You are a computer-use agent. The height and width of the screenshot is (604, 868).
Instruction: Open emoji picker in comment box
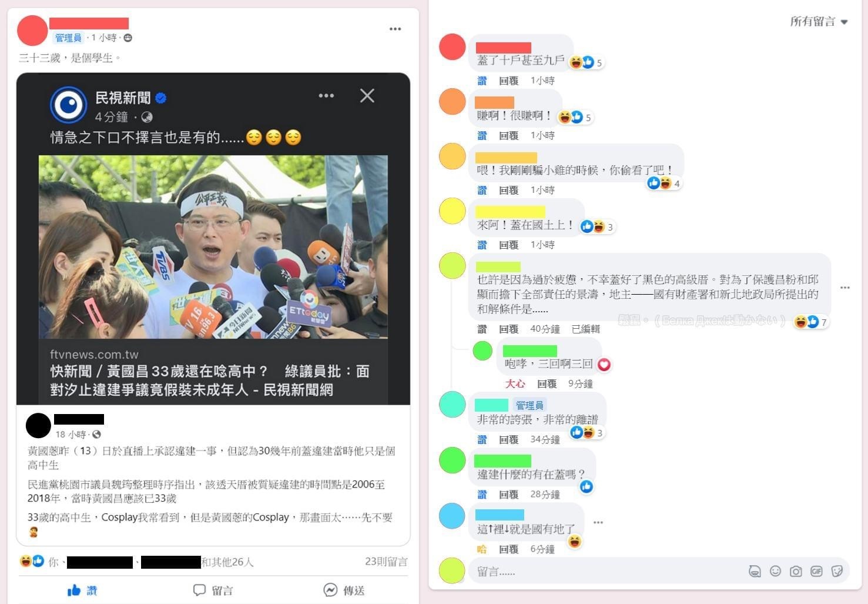pyautogui.click(x=775, y=571)
